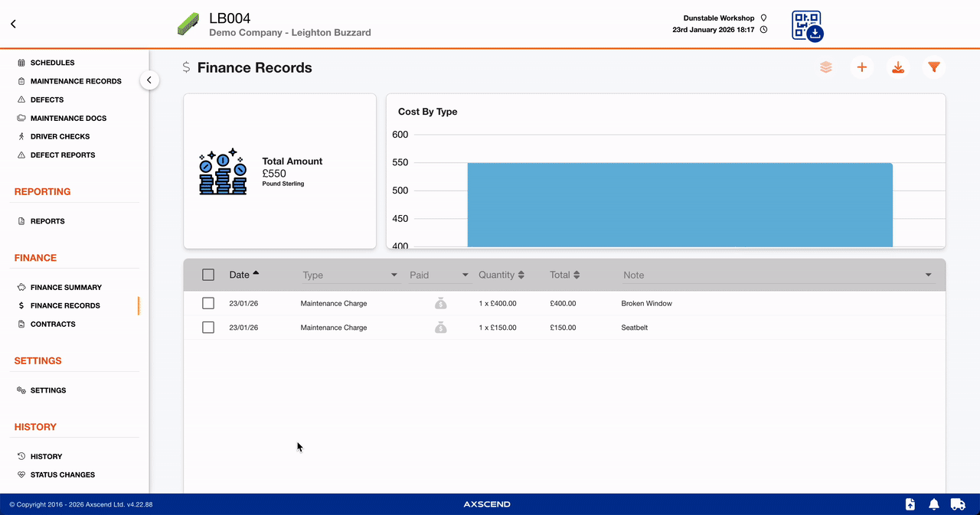Screen dimensions: 980x515
Task: Open the orange filter funnel icon
Action: (x=933, y=67)
